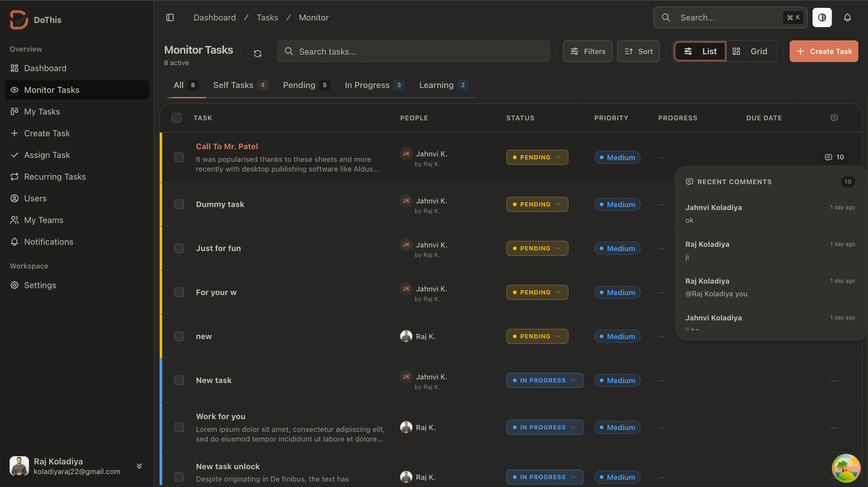Open IN PROGRESS dropdown for New task unlock
The width and height of the screenshot is (868, 487).
(x=545, y=477)
